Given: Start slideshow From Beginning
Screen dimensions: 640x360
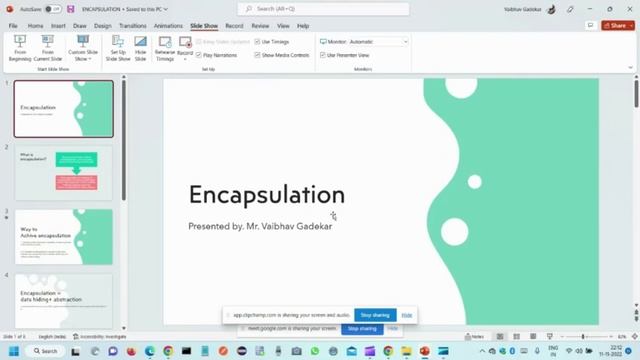Looking at the screenshot, I should point(20,48).
